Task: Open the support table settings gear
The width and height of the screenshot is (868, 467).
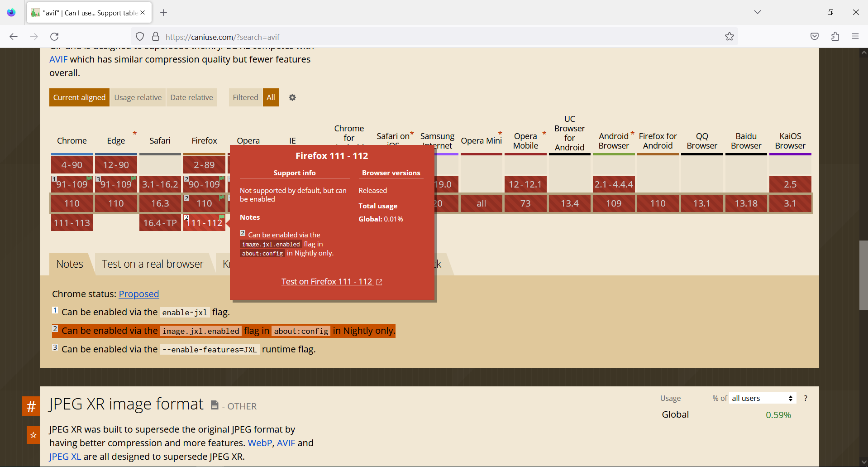Action: tap(292, 97)
